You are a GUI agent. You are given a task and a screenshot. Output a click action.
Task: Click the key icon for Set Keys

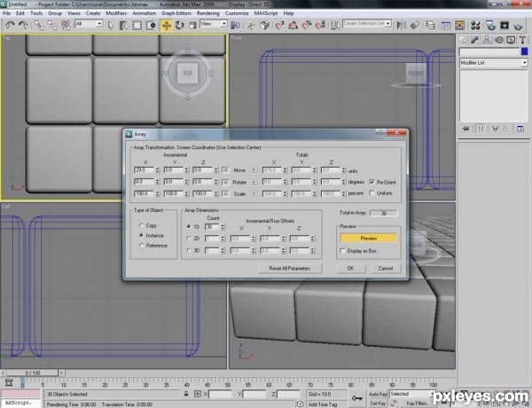tap(357, 398)
